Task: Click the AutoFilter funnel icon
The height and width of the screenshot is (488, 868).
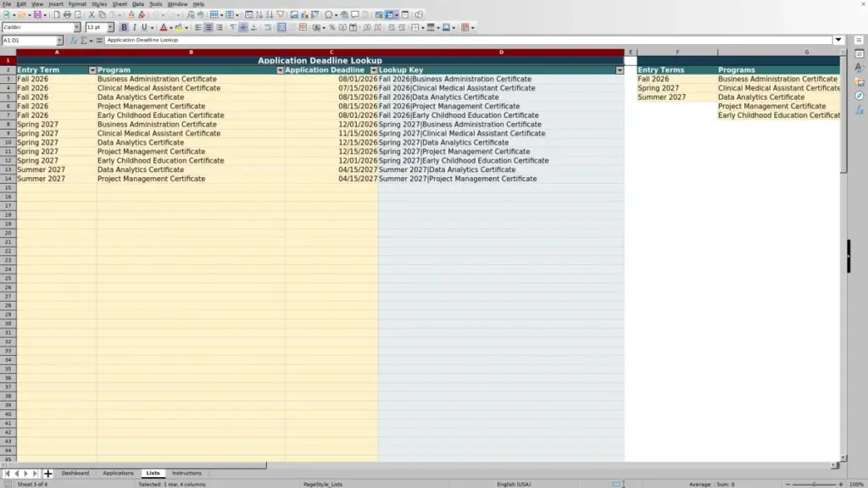Action: point(281,14)
